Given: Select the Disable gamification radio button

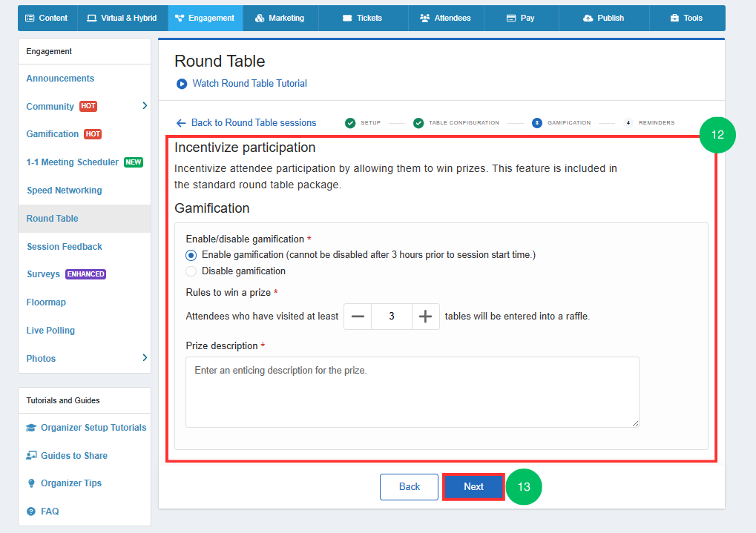Looking at the screenshot, I should pos(191,271).
